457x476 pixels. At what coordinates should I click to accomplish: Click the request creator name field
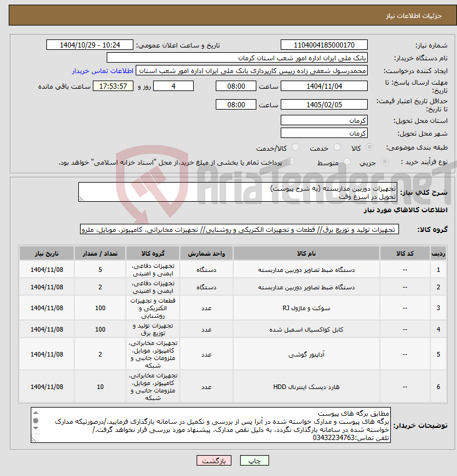(252, 70)
